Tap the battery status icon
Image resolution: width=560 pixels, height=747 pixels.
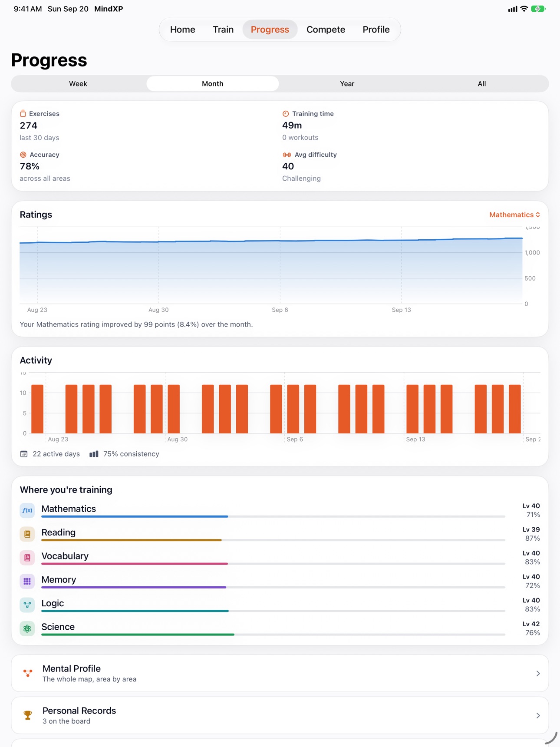538,9
